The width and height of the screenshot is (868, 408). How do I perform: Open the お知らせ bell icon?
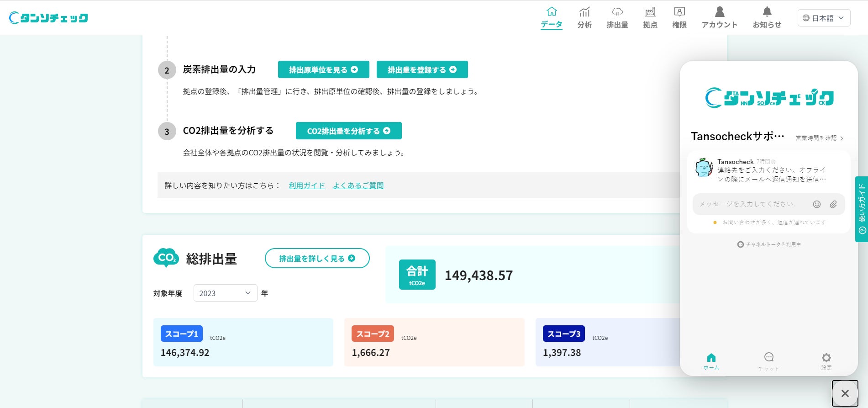tap(767, 11)
